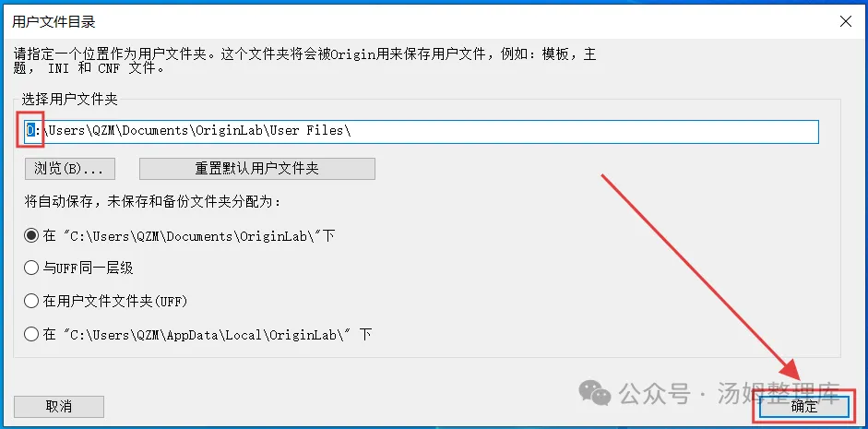This screenshot has width=868, height=429.
Task: Cancel the dialog with 取消
Action: [x=59, y=407]
